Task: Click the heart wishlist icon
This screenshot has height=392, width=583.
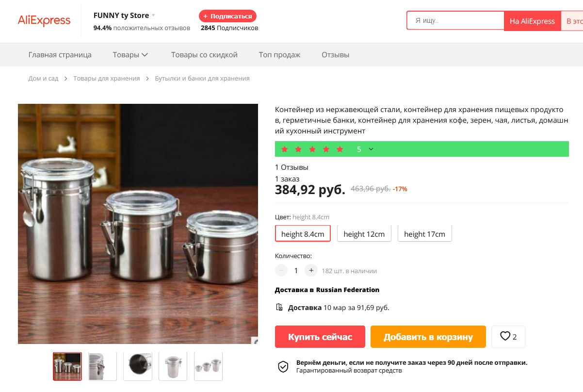Action: pyautogui.click(x=505, y=336)
